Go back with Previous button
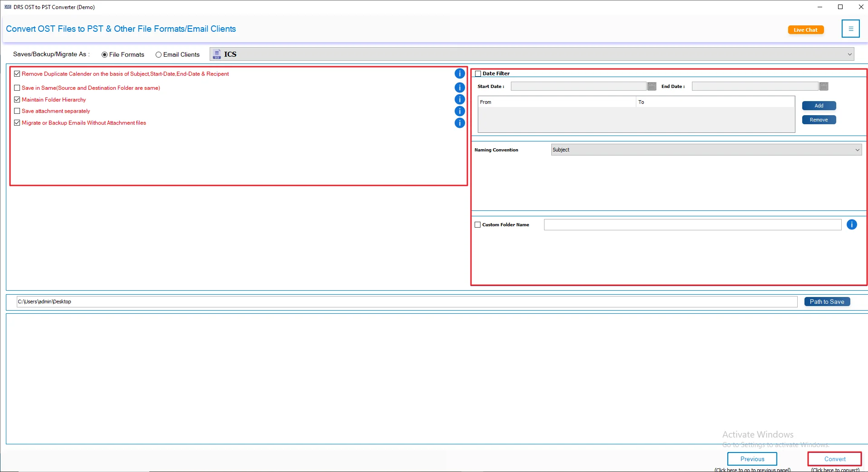 [x=752, y=459]
